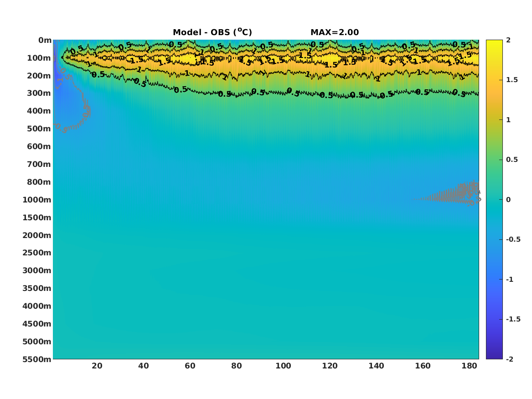Click the horizontal axis tick label '180'

coord(470,366)
